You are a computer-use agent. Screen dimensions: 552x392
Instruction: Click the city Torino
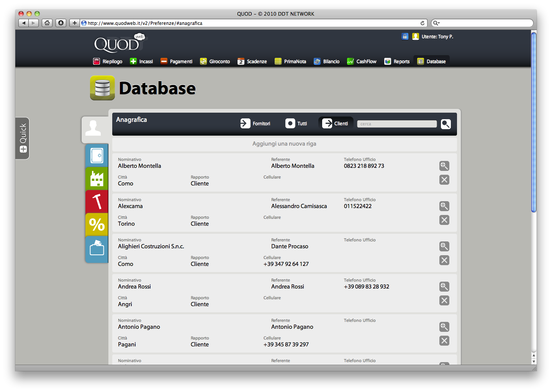pos(126,224)
